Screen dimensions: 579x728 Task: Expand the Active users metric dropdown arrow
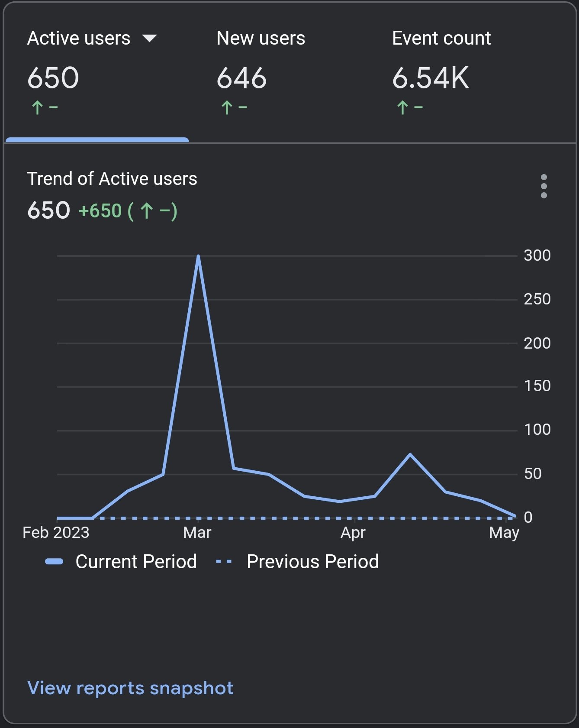point(149,39)
